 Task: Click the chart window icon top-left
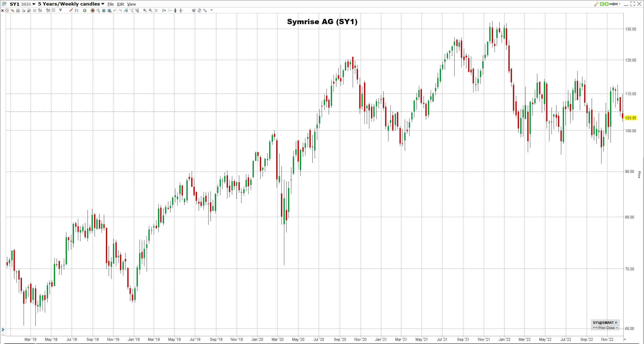4,4
